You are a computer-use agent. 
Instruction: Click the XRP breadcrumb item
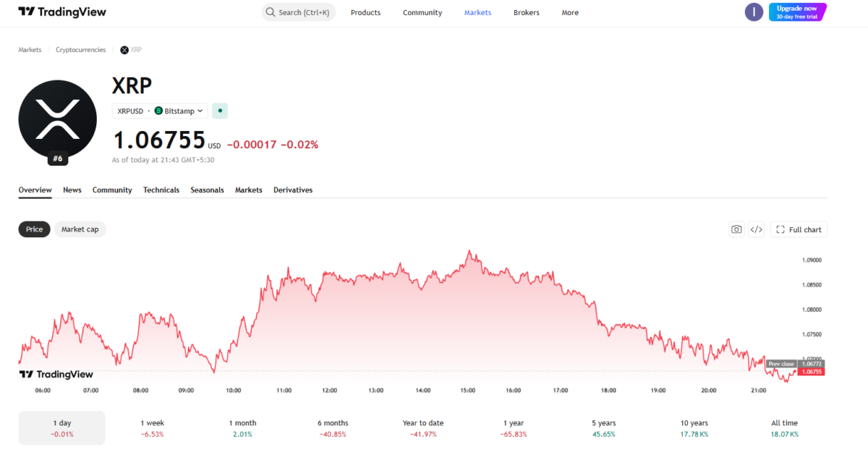click(131, 50)
